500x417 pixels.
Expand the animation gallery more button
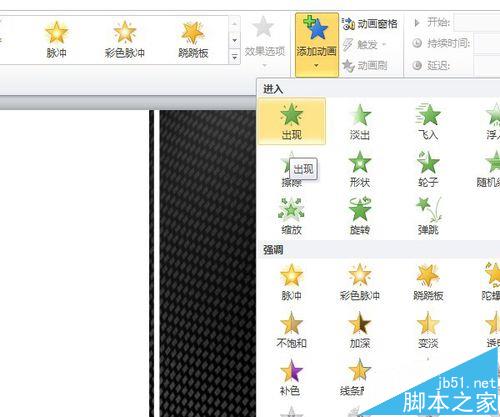click(x=235, y=57)
